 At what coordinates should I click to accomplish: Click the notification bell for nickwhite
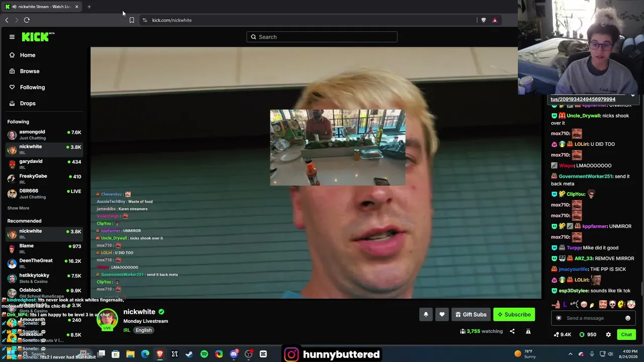tap(426, 314)
